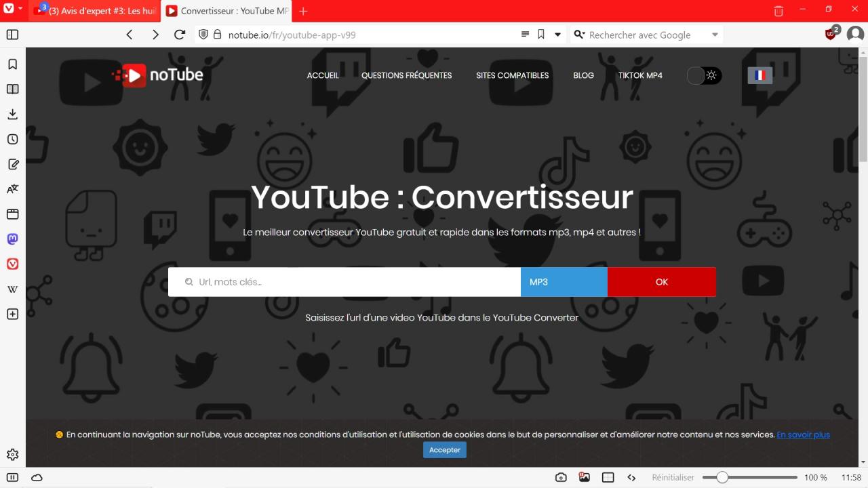Capture the page with camera icon
This screenshot has height=488, width=868.
561,478
